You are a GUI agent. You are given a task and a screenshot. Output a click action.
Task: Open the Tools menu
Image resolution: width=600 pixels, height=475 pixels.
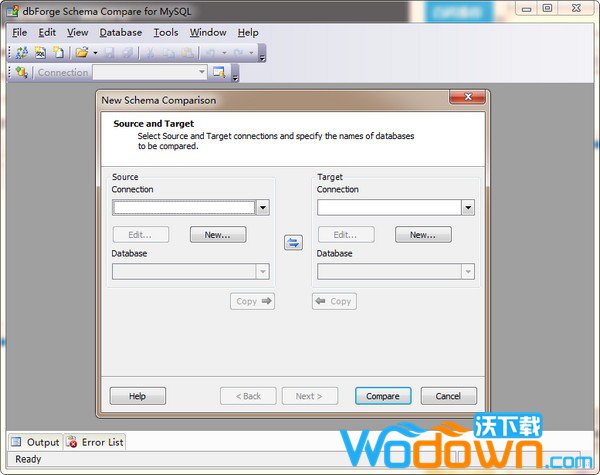(166, 33)
